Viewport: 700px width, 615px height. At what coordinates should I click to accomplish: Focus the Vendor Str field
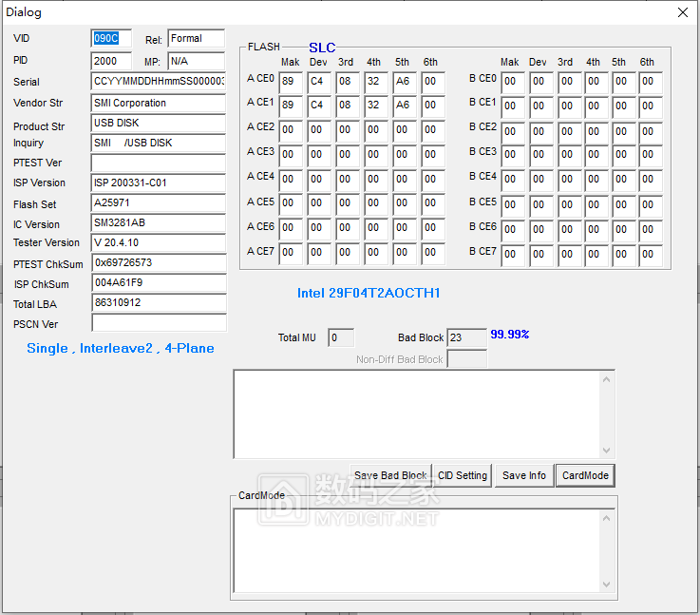[158, 103]
